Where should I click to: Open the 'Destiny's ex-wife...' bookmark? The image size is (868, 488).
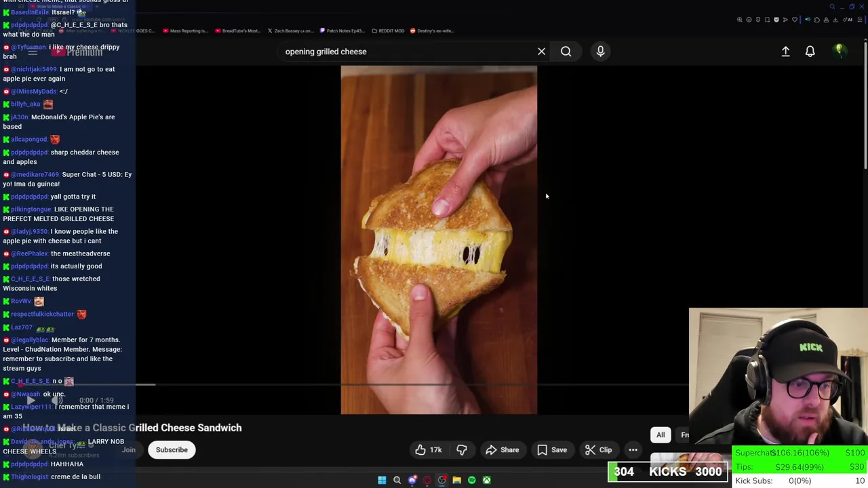click(432, 30)
